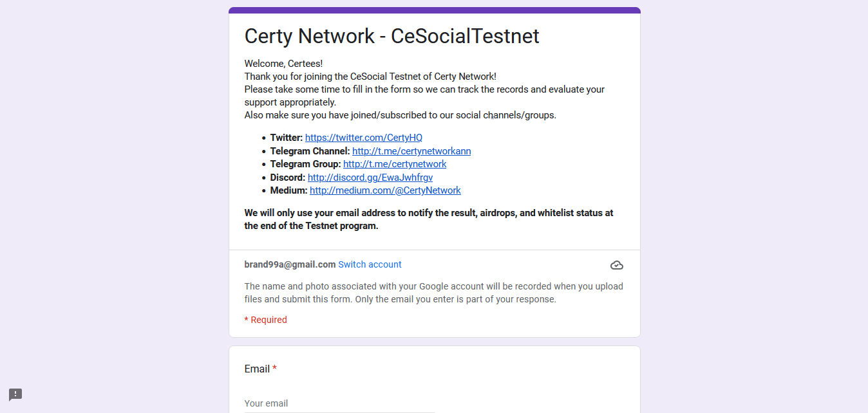Visit the discord.gg/EwaJwhfrgv invite link
Screen dimensions: 868x413
pyautogui.click(x=370, y=178)
